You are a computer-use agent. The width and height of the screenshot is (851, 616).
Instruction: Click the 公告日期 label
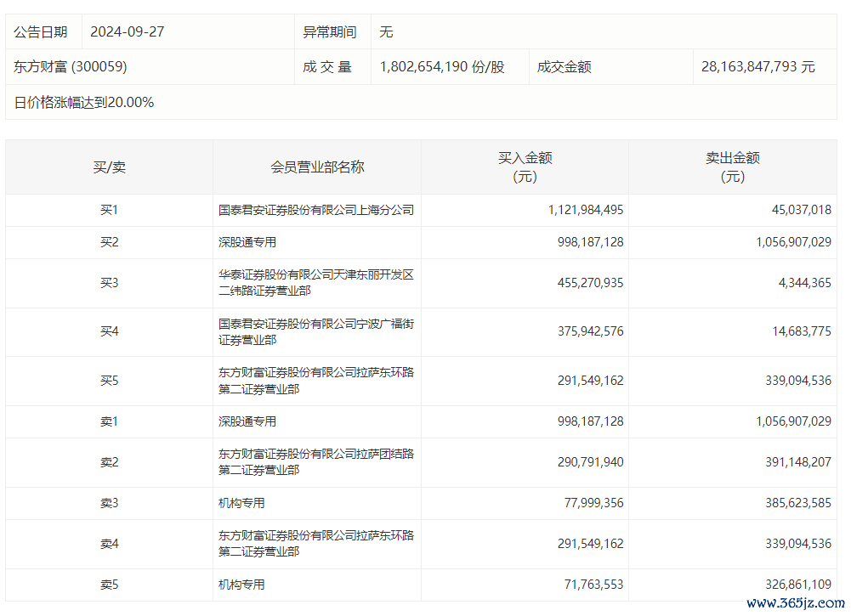(41, 32)
